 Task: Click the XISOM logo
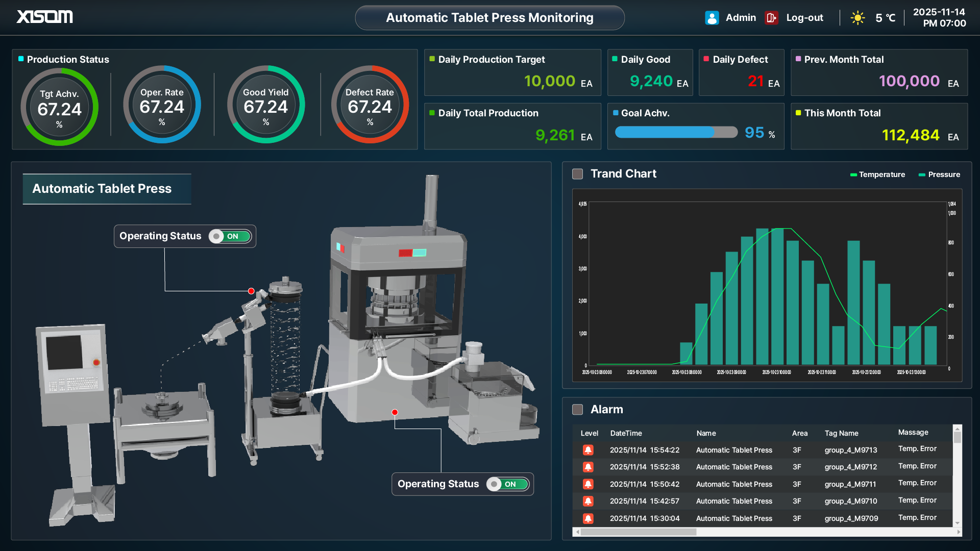coord(44,17)
